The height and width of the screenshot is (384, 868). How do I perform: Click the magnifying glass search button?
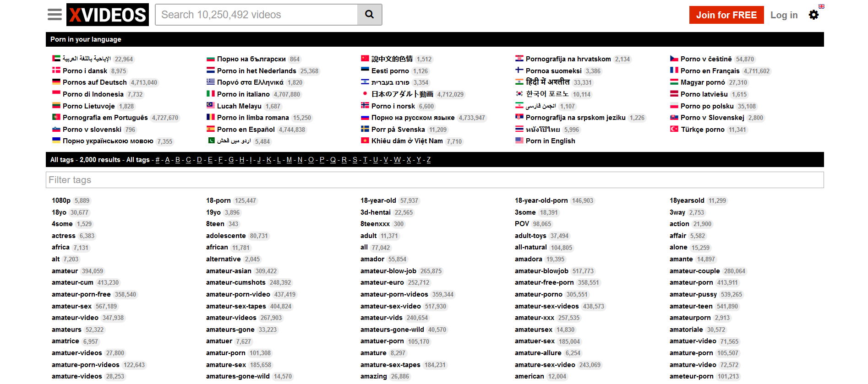coord(369,15)
